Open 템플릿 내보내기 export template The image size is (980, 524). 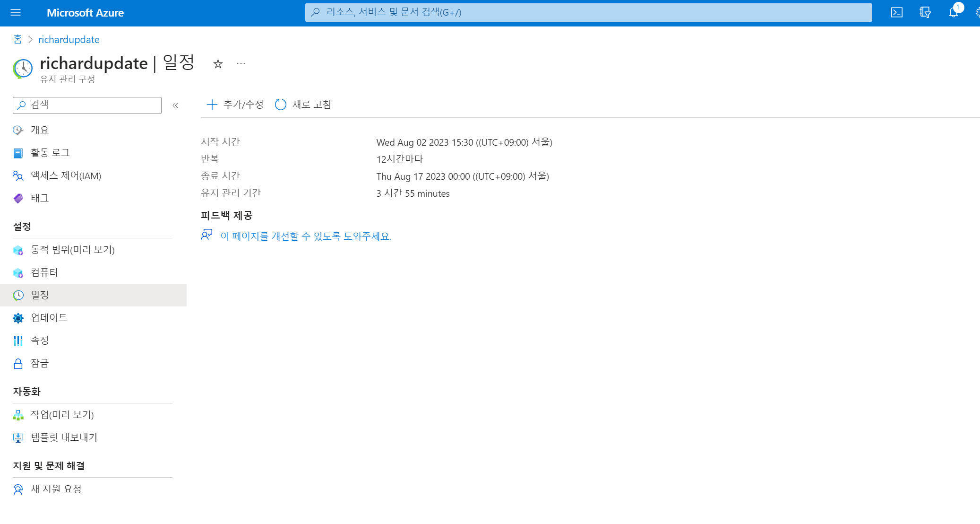[x=64, y=437]
